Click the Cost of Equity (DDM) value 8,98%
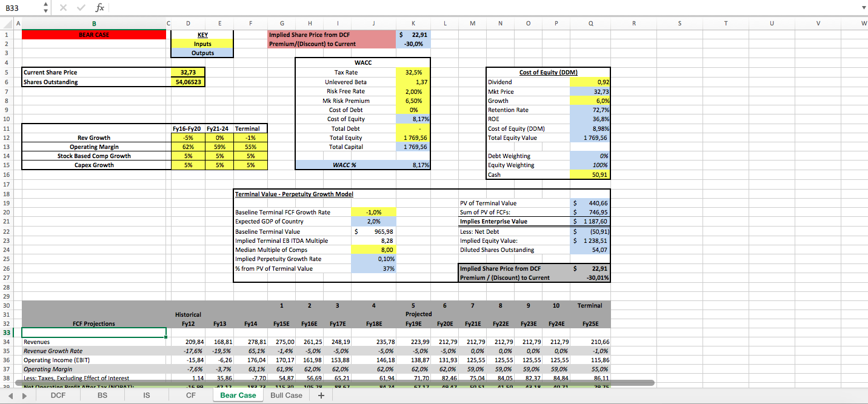Screen dimensions: 868x404 click(590, 128)
